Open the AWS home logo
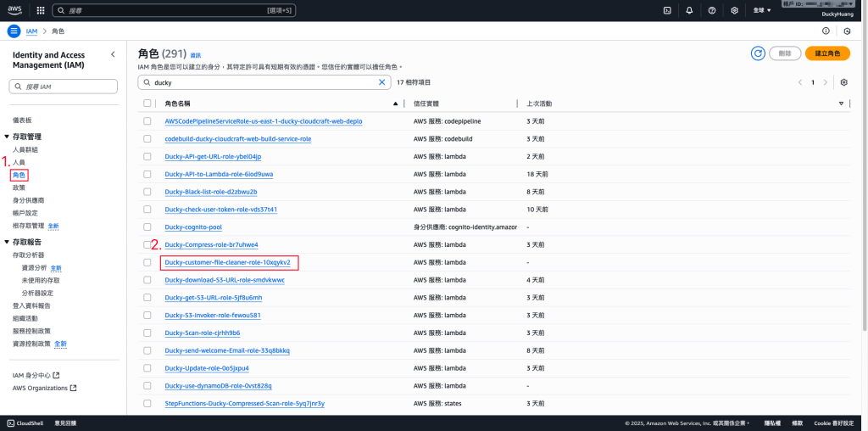 14,10
